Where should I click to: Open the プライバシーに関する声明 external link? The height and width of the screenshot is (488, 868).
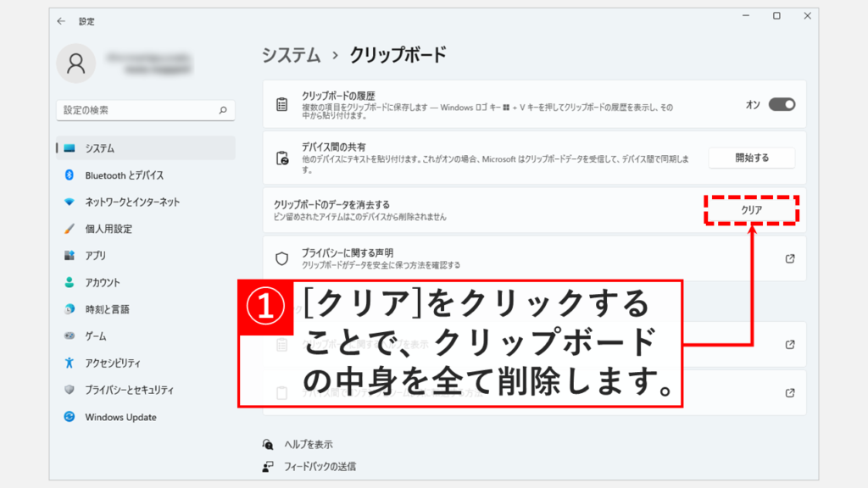[x=790, y=258]
